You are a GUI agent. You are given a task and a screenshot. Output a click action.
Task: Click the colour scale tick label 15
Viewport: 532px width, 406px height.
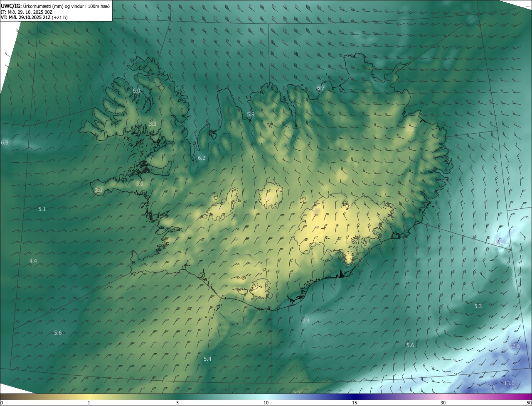tap(355, 403)
